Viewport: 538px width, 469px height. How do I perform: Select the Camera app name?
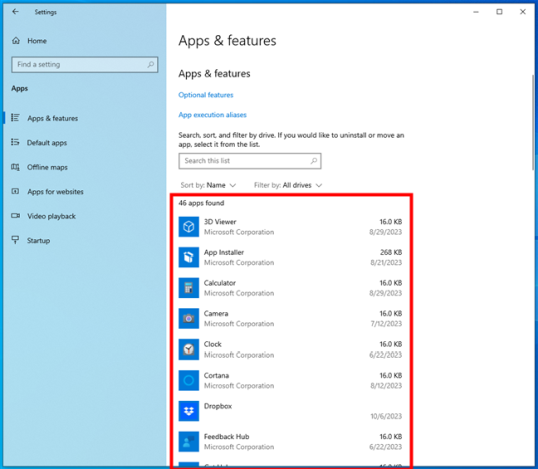pos(216,314)
